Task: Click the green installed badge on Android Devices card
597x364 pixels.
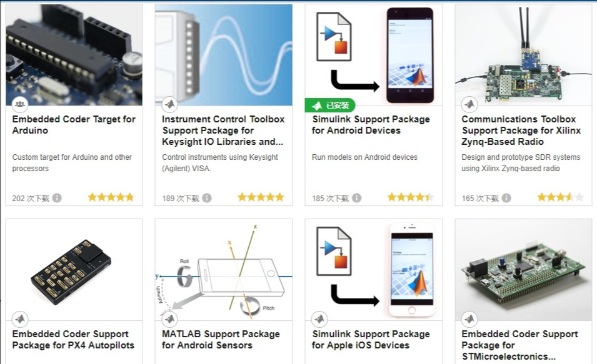Action: click(x=330, y=106)
